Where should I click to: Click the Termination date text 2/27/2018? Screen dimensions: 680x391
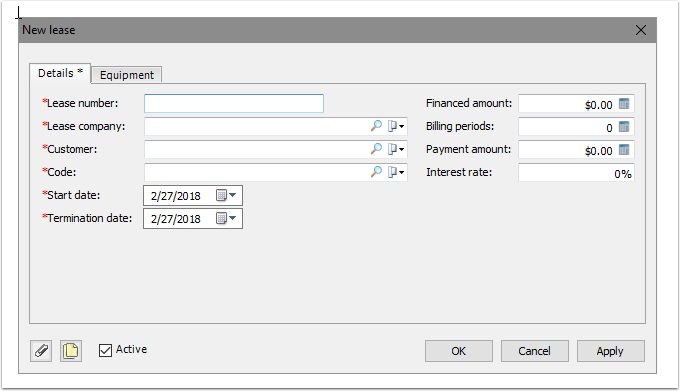176,219
